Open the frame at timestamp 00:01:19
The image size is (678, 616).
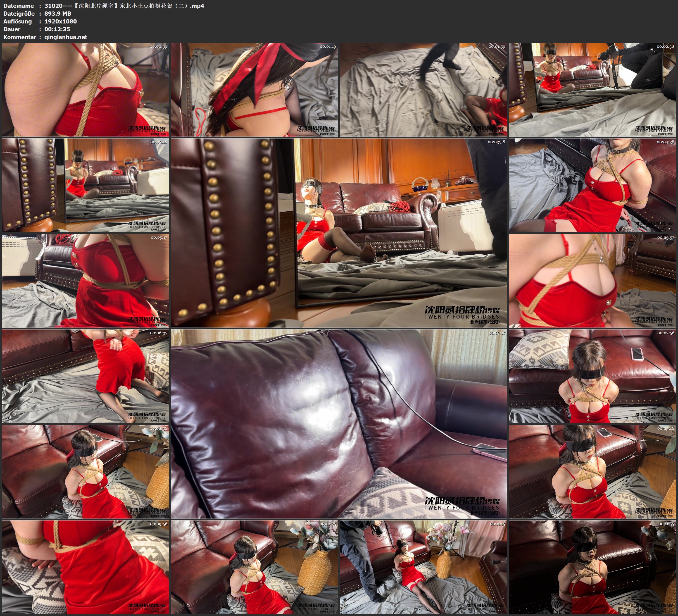click(254, 90)
